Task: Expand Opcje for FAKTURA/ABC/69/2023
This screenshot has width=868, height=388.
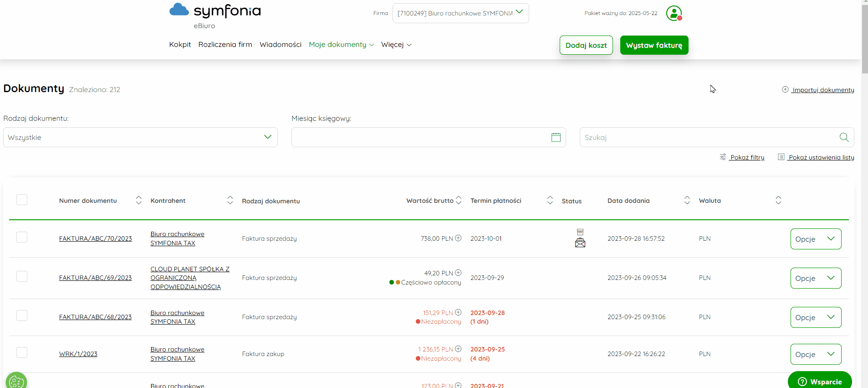Action: click(x=816, y=278)
